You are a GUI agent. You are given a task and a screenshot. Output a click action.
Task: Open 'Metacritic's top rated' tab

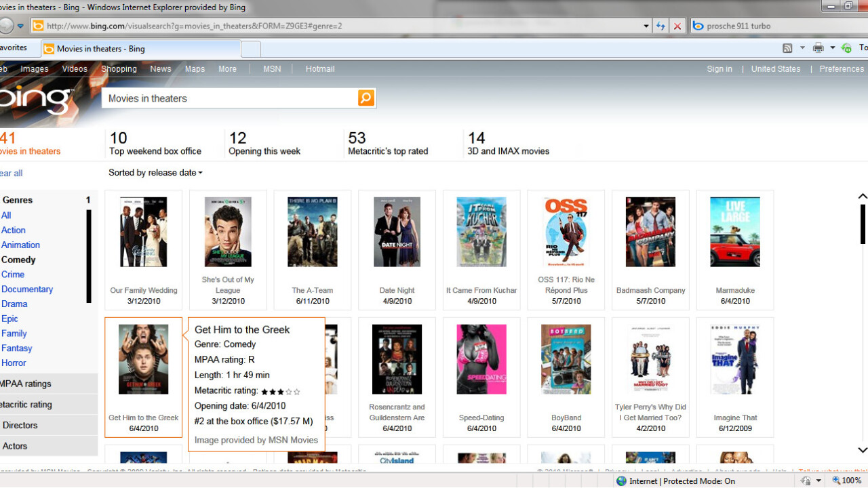click(388, 144)
